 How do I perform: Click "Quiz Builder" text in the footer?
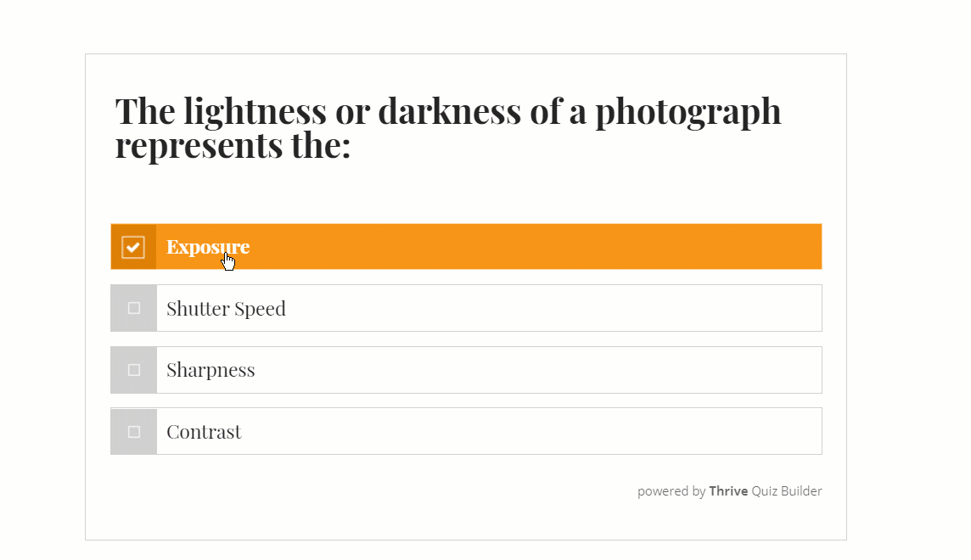pyautogui.click(x=787, y=491)
